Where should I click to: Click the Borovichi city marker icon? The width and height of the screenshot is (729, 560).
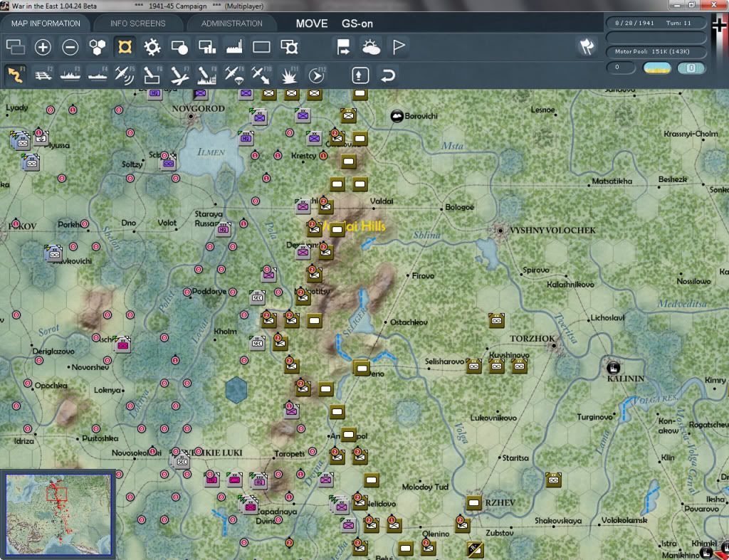(x=397, y=116)
